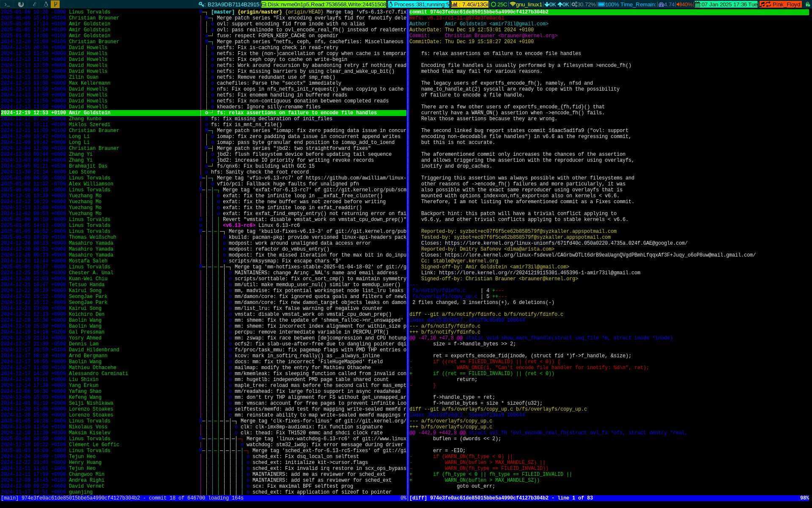Click the Author line 'Amir Goldstein' in diff
The height and width of the screenshot is (508, 812).
click(x=479, y=24)
